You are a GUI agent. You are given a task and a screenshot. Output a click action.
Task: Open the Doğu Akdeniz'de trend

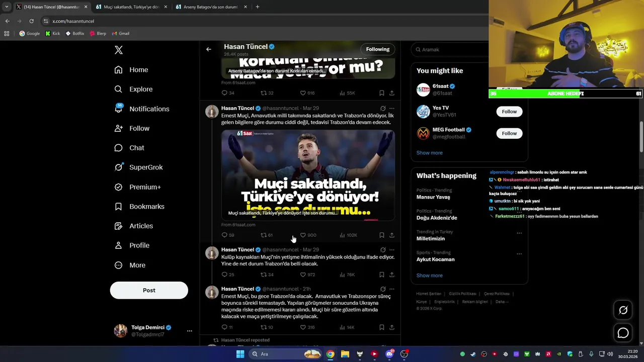coord(437,218)
